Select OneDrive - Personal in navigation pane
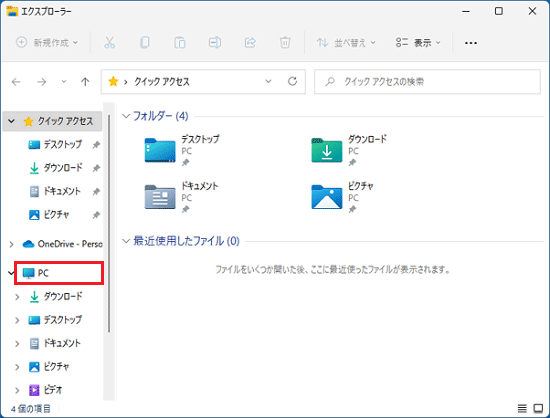The width and height of the screenshot is (550, 418). 62,244
